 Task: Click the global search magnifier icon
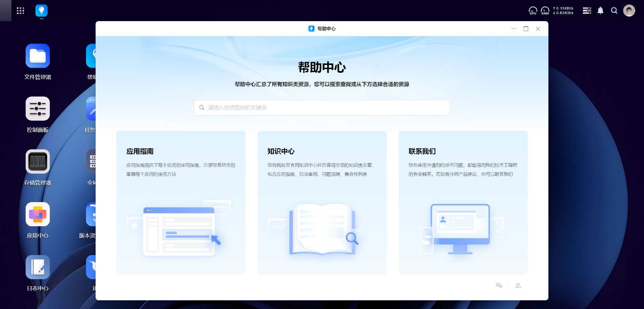click(614, 11)
